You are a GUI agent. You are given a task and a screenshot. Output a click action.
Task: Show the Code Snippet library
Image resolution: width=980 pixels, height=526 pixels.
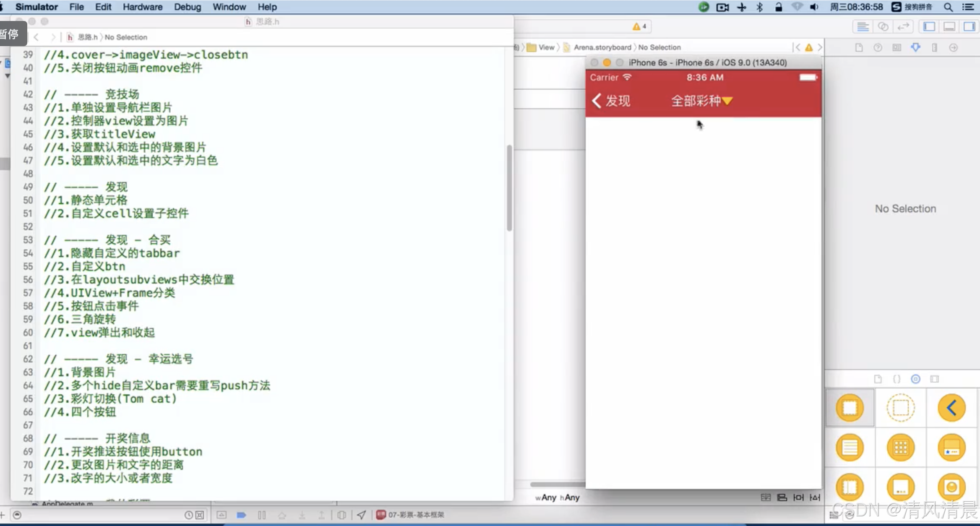[x=897, y=379]
